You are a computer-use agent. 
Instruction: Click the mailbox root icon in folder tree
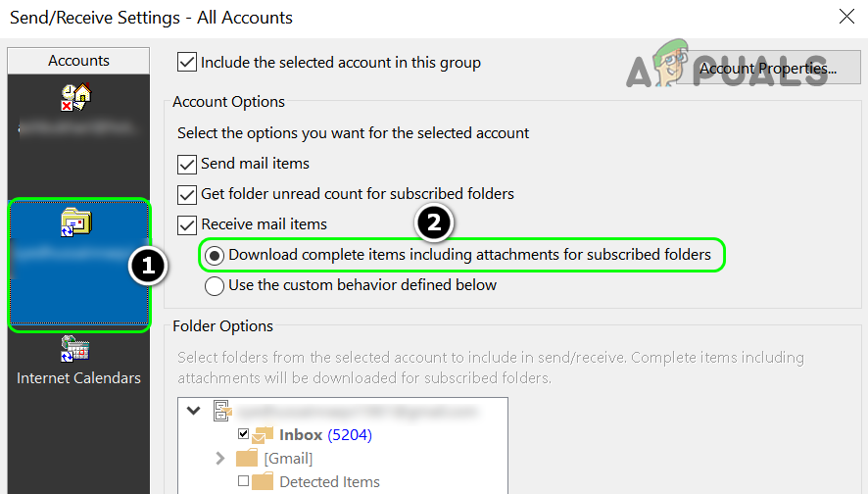221,412
